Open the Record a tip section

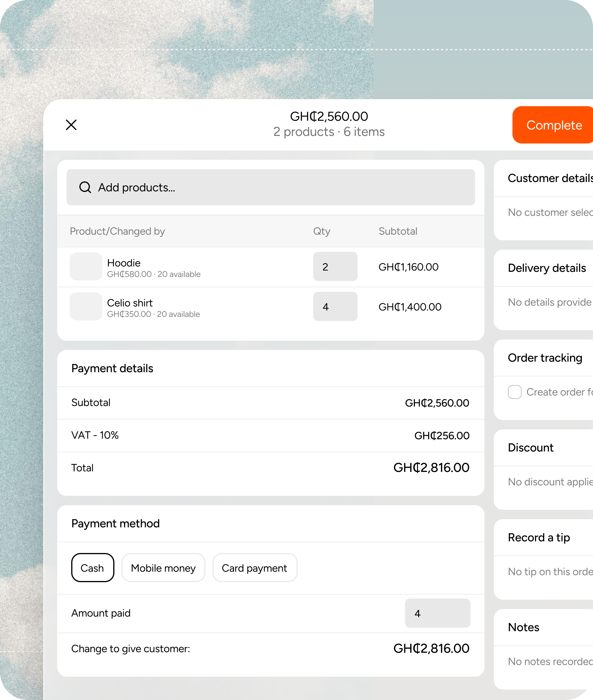(x=538, y=538)
